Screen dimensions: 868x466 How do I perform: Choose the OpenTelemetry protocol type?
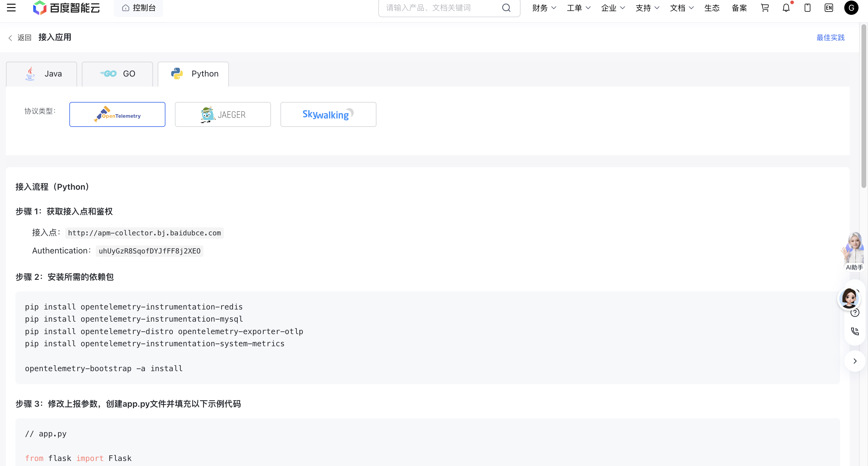click(x=117, y=114)
